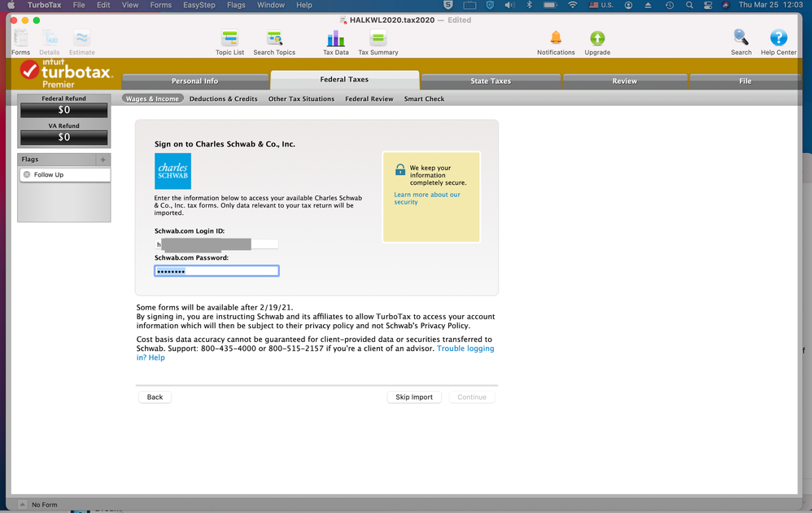Run Smart Check
Image resolution: width=812 pixels, height=513 pixels.
424,99
